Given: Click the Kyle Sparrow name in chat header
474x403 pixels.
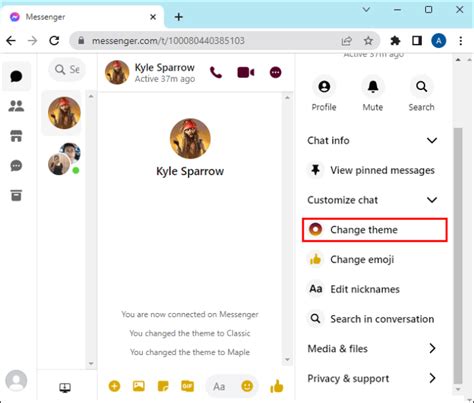Looking at the screenshot, I should tap(165, 67).
